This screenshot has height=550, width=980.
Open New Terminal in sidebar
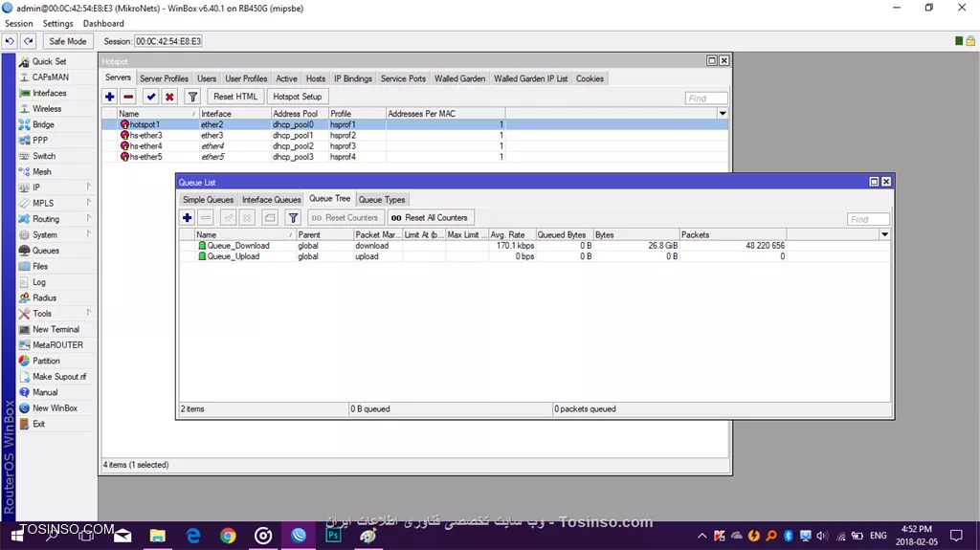56,329
